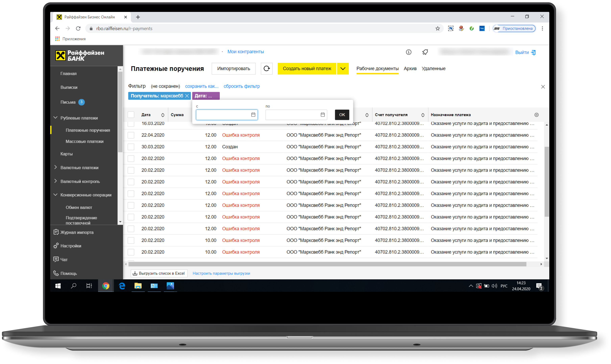611x364 pixels.
Task: Open the table column settings gear
Action: 536,115
